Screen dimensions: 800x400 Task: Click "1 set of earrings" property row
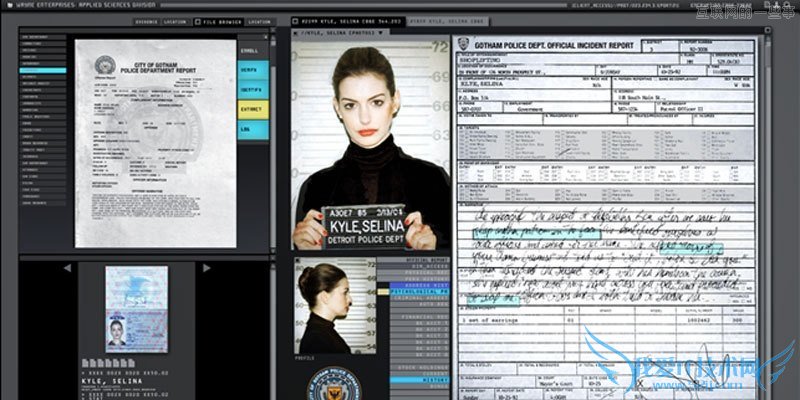tap(606, 320)
